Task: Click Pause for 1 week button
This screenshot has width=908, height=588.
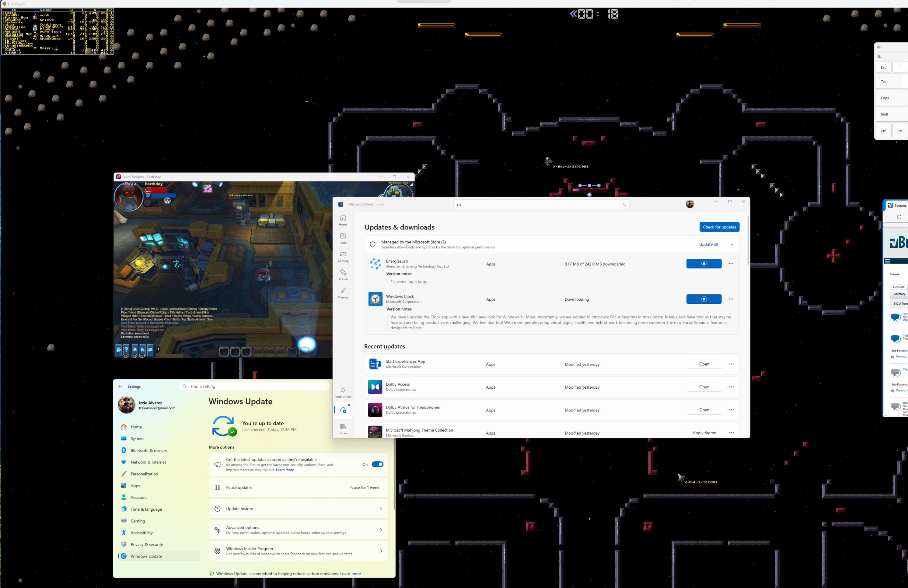Action: pos(364,488)
